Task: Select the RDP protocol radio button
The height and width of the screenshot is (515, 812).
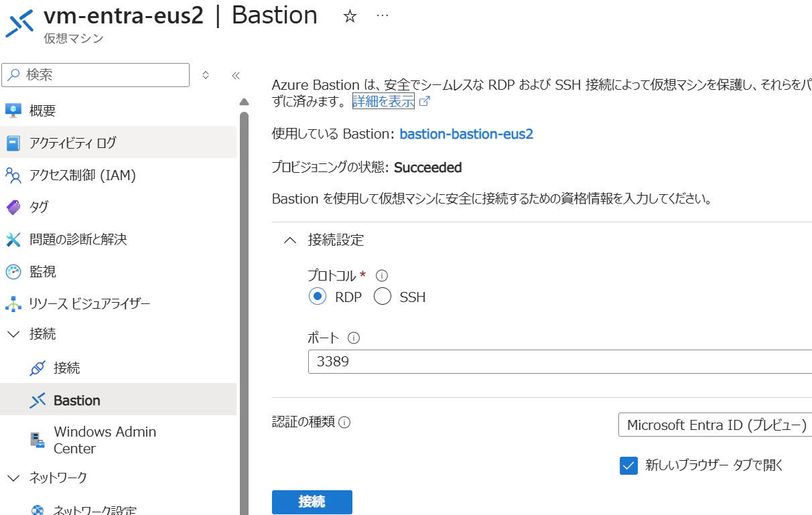Action: point(318,297)
